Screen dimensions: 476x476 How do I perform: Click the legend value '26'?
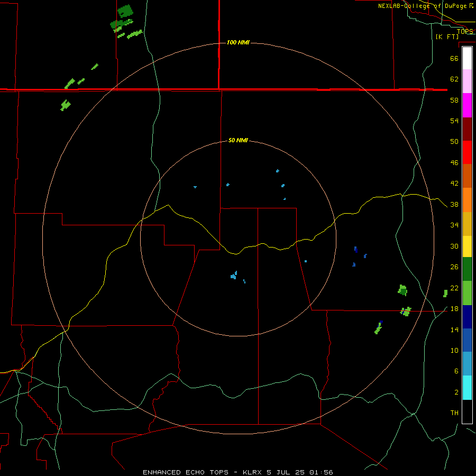coord(454,267)
